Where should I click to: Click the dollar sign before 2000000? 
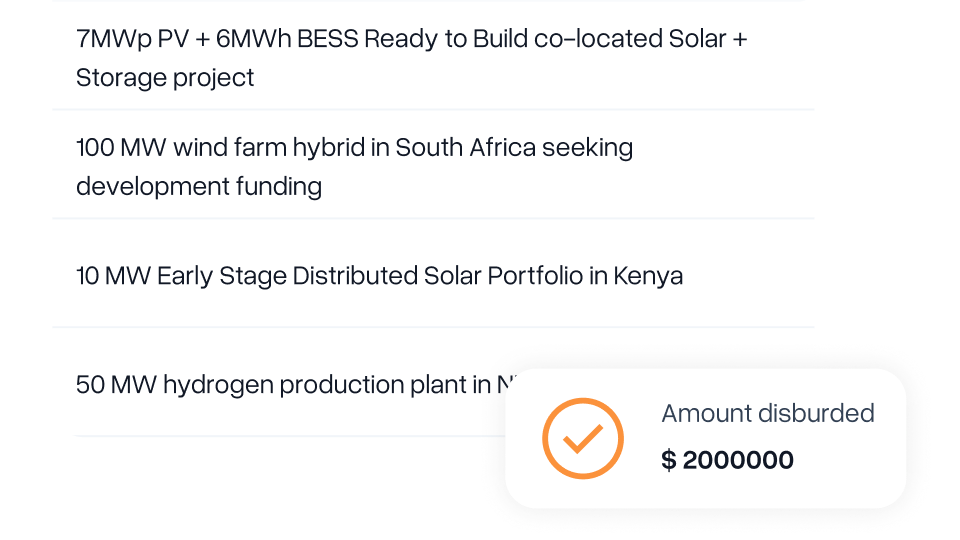click(669, 460)
